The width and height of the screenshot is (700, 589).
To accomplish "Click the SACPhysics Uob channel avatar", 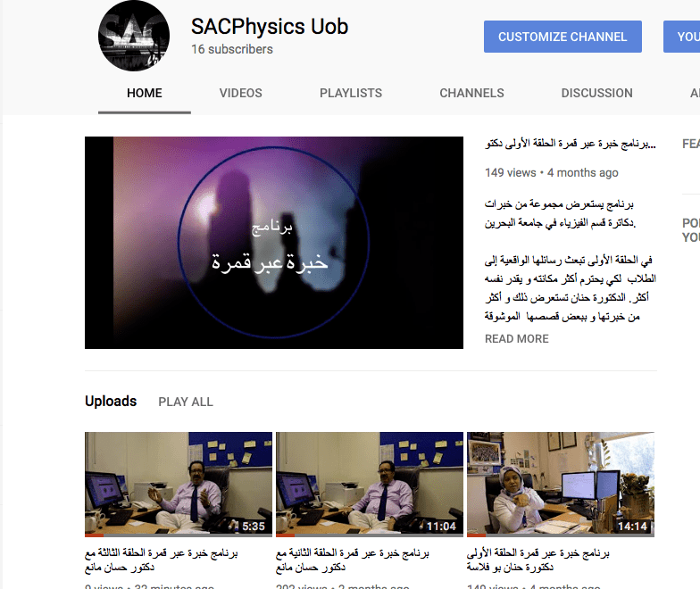I will pyautogui.click(x=134, y=36).
